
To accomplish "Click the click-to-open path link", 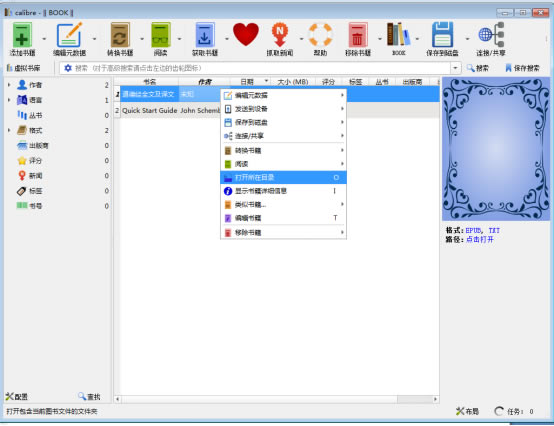I will point(479,239).
